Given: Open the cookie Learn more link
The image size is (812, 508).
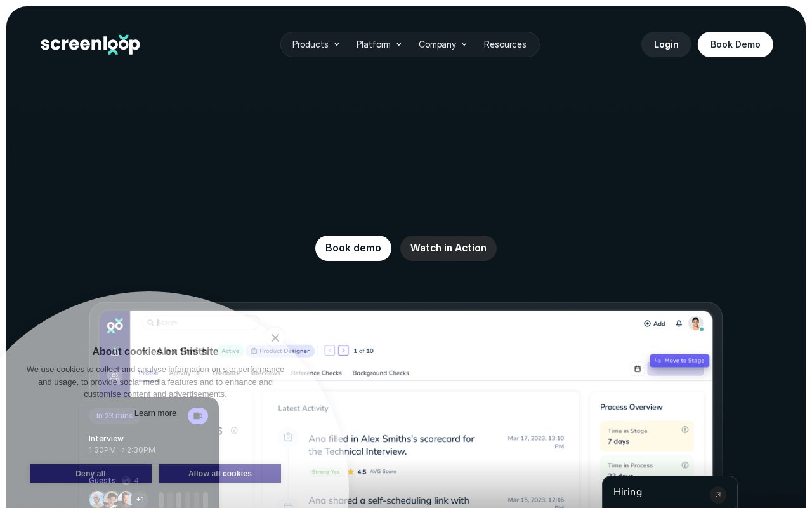Looking at the screenshot, I should tap(155, 413).
